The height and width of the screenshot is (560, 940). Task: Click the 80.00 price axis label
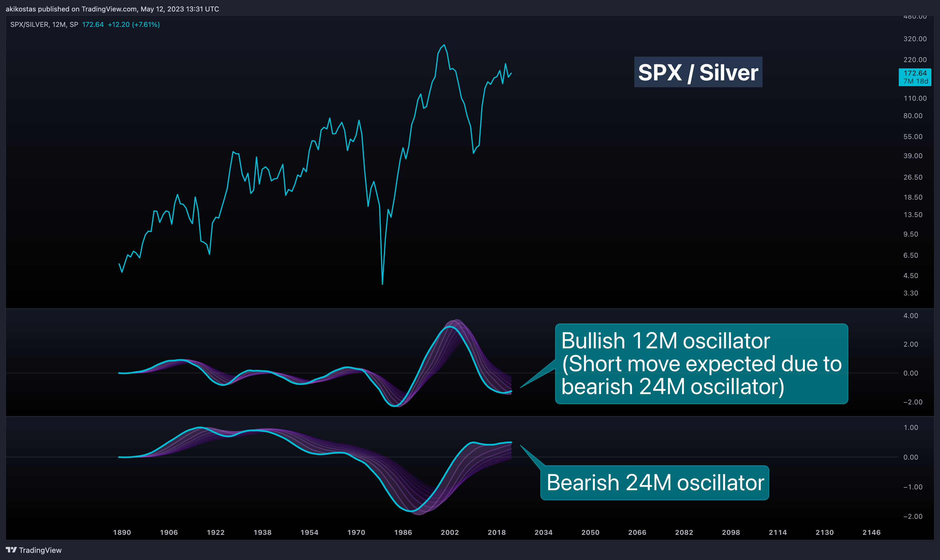click(x=913, y=116)
